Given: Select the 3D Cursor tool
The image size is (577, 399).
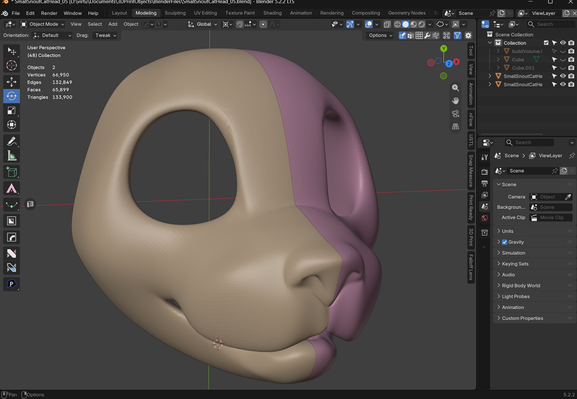Looking at the screenshot, I should [x=11, y=66].
